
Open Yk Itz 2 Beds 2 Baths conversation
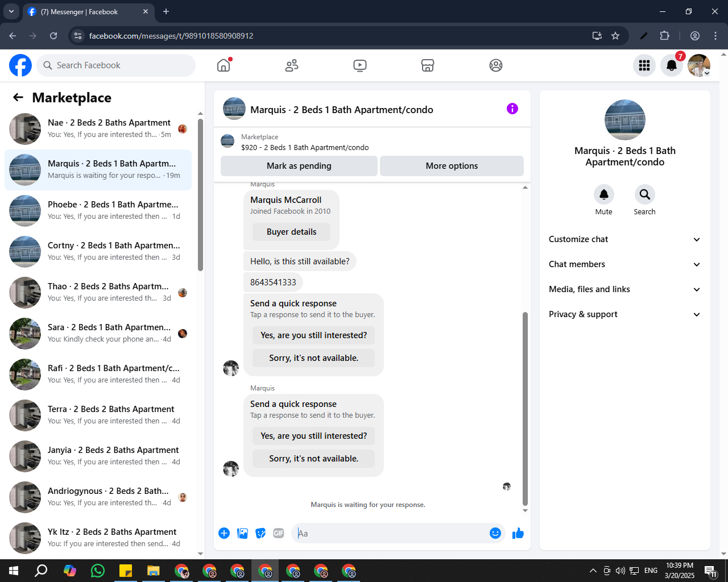(98, 538)
